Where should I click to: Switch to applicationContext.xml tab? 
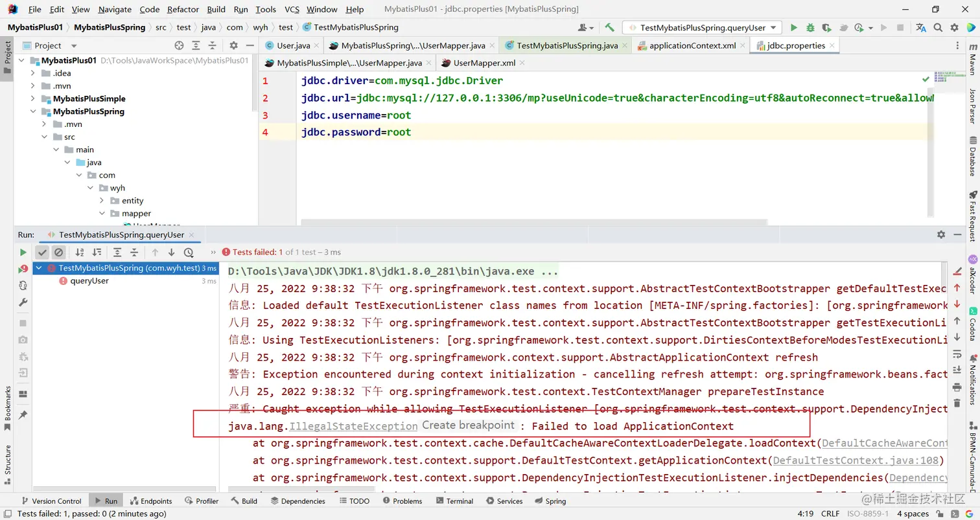[x=692, y=45]
